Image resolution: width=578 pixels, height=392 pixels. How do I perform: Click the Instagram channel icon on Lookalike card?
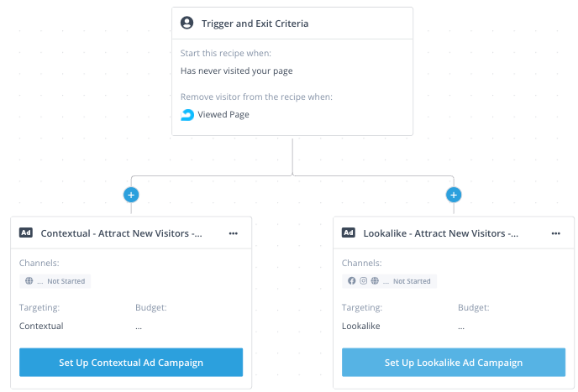[x=363, y=281]
